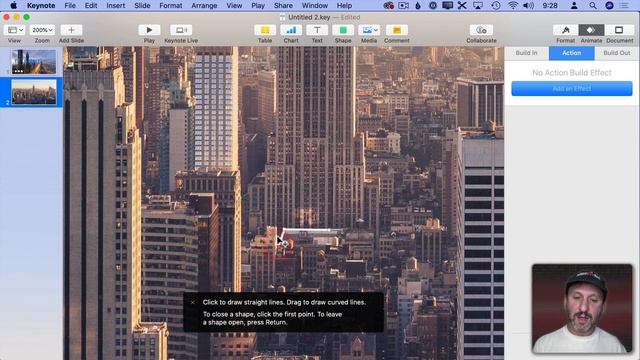The image size is (640, 360).
Task: Select slide 2 thumbnail
Action: [x=34, y=92]
